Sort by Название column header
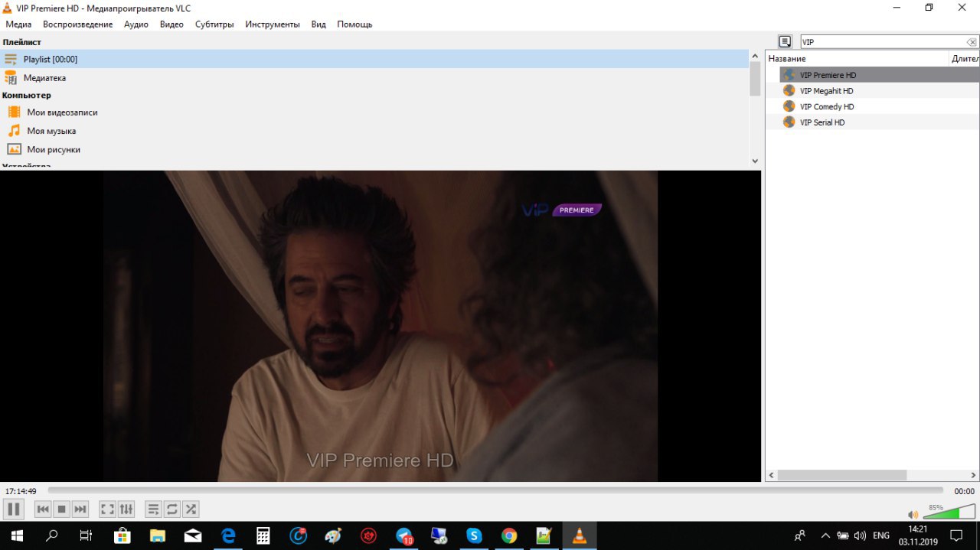This screenshot has width=980, height=550. tap(857, 58)
